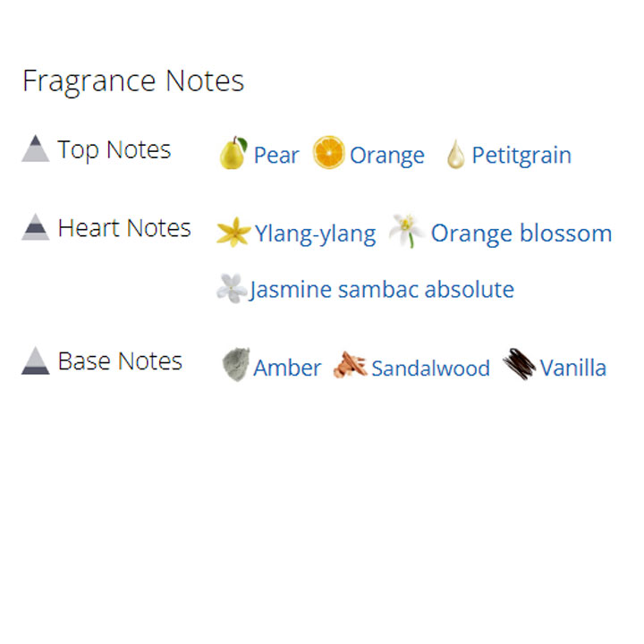
Task: Follow the Petitgrain link
Action: pos(521,156)
